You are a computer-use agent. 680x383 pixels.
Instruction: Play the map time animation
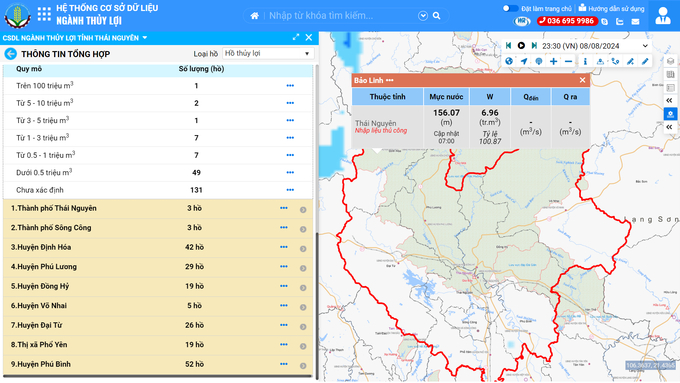click(521, 46)
